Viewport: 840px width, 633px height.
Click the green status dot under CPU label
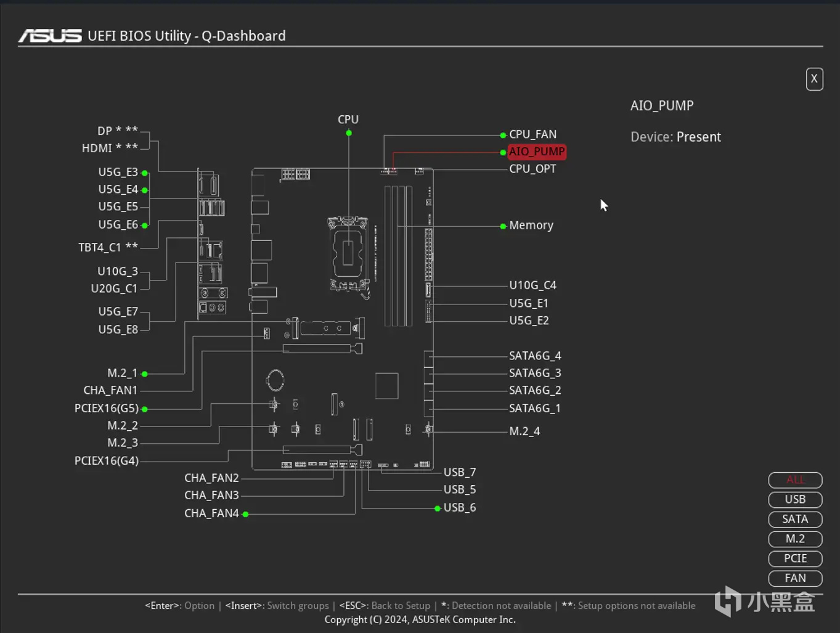[x=349, y=133]
